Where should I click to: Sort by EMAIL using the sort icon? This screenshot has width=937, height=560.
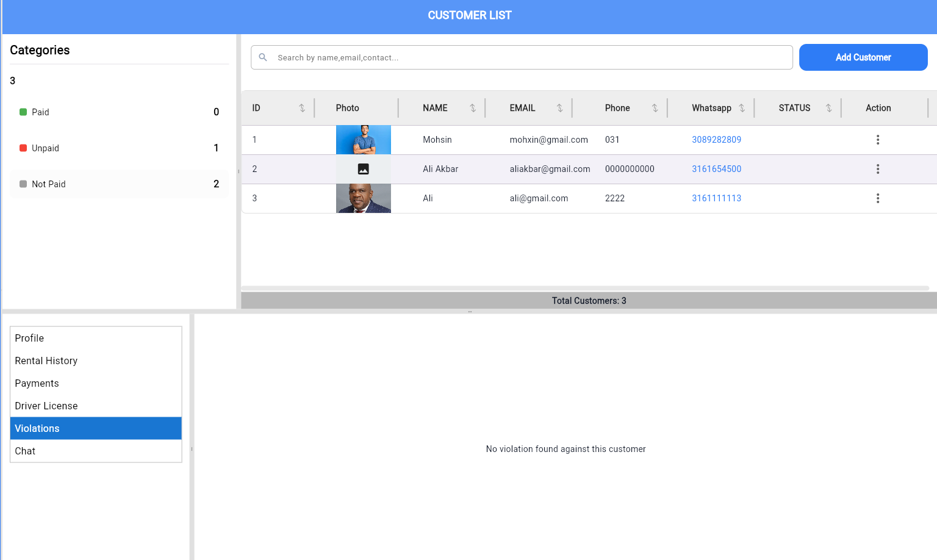click(559, 108)
